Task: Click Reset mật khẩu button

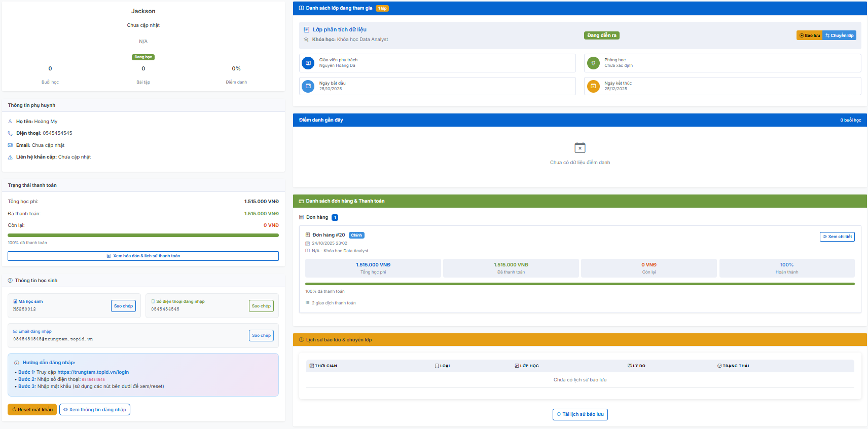Action: [32, 410]
